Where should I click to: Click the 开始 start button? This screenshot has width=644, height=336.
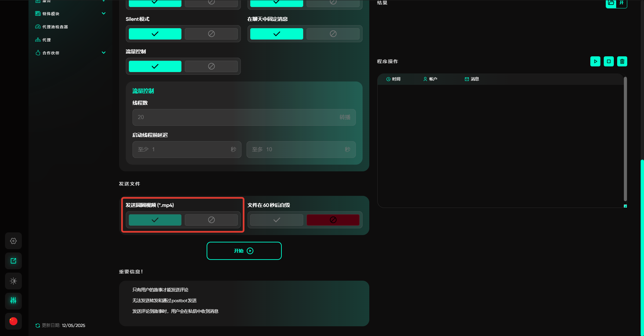tap(244, 251)
